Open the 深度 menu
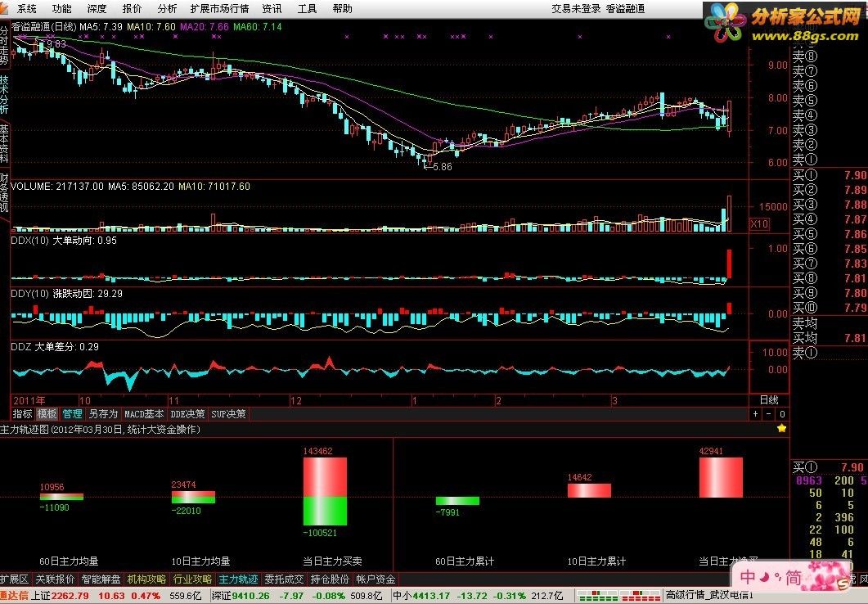The width and height of the screenshot is (868, 604). 97,8
